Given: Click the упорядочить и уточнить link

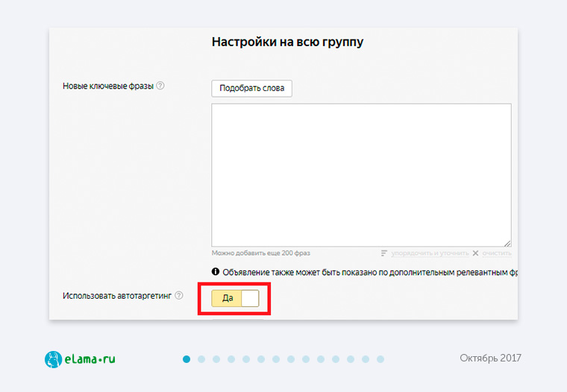Looking at the screenshot, I should (430, 253).
